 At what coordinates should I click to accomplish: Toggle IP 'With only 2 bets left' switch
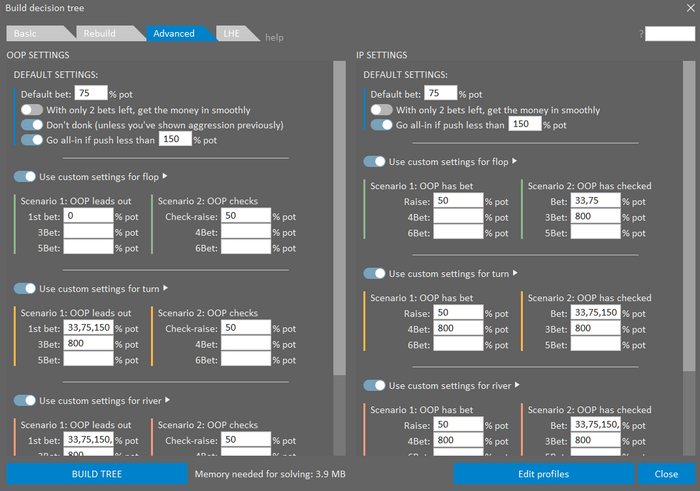[x=381, y=110]
